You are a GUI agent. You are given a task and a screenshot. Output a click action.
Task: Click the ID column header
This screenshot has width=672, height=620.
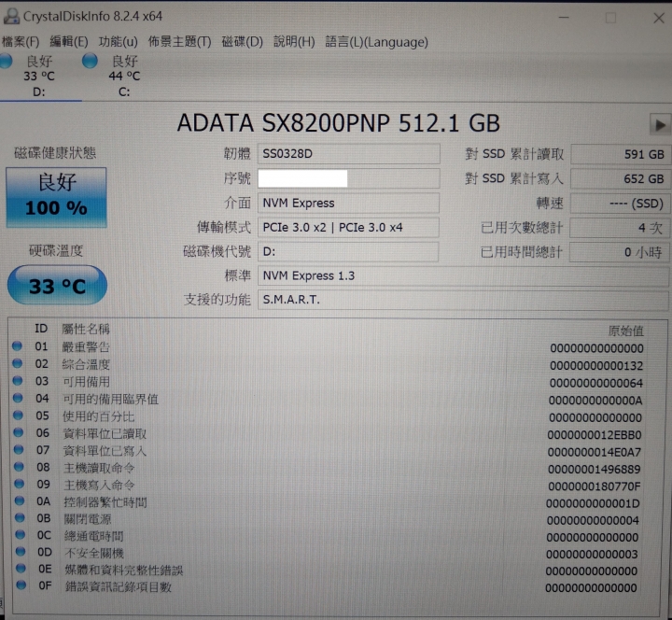[41, 329]
